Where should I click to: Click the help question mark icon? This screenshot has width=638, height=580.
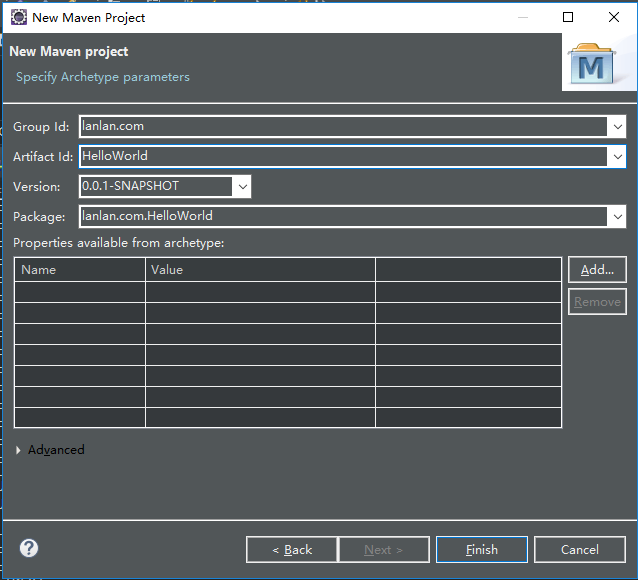[29, 548]
